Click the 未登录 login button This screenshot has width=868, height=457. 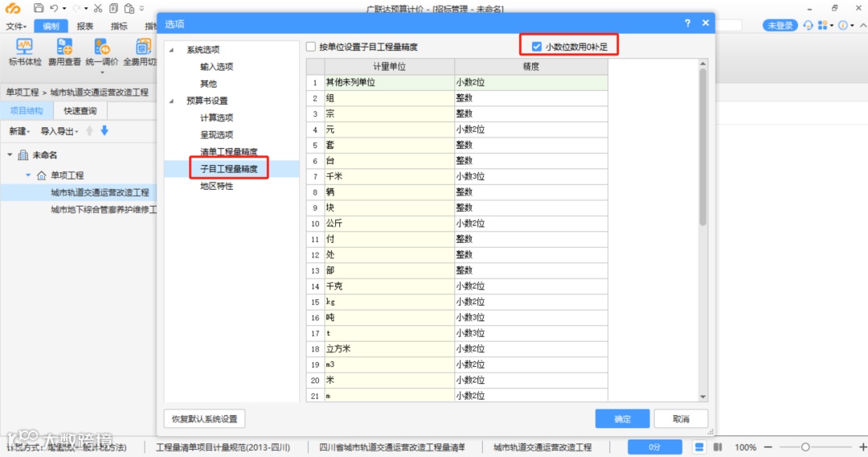click(x=780, y=26)
